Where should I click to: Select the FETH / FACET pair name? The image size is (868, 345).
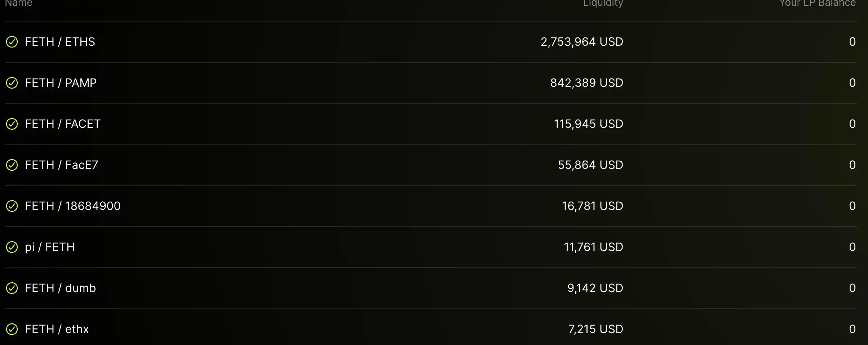click(62, 124)
